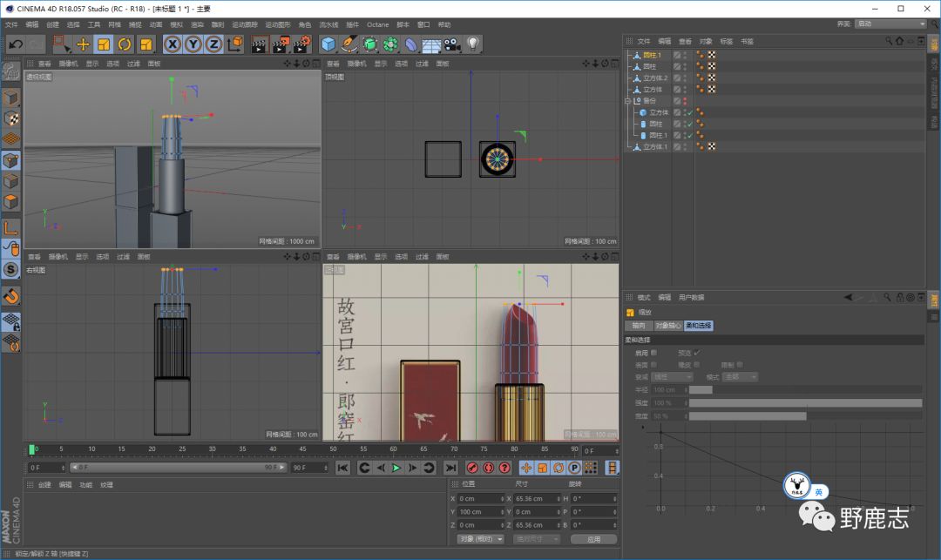Add a Cube primitive from the toolbar
The width and height of the screenshot is (941, 560).
point(328,44)
